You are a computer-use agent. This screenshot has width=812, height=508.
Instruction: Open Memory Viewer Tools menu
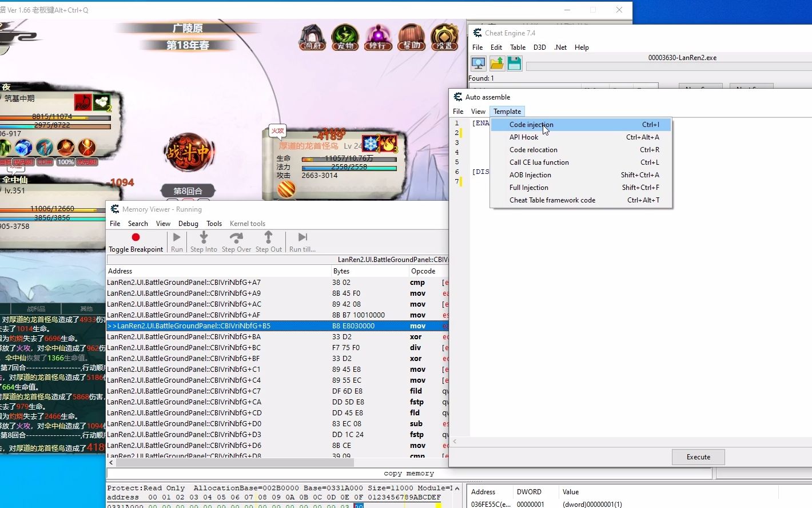click(214, 224)
